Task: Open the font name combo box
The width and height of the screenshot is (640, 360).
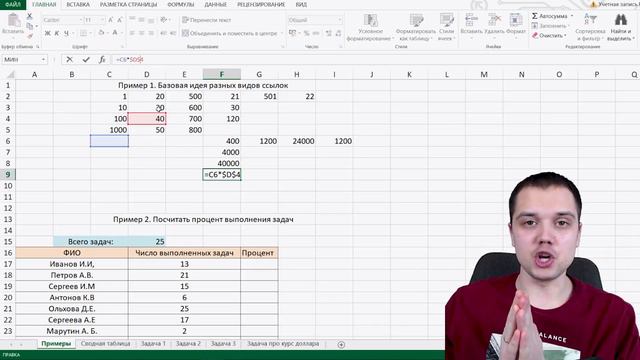Action: (x=62, y=20)
